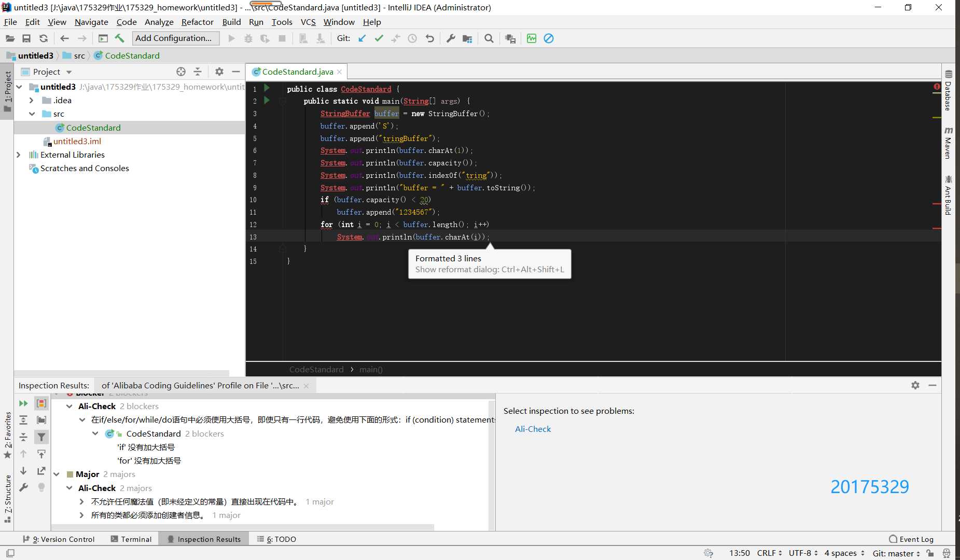Change UTF-8 file encoding

tap(803, 553)
